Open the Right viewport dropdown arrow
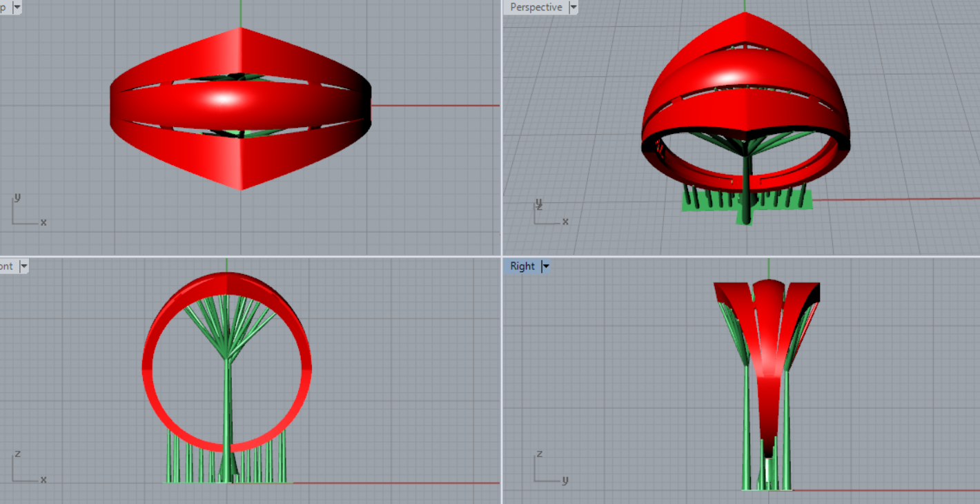The image size is (980, 504). (545, 266)
